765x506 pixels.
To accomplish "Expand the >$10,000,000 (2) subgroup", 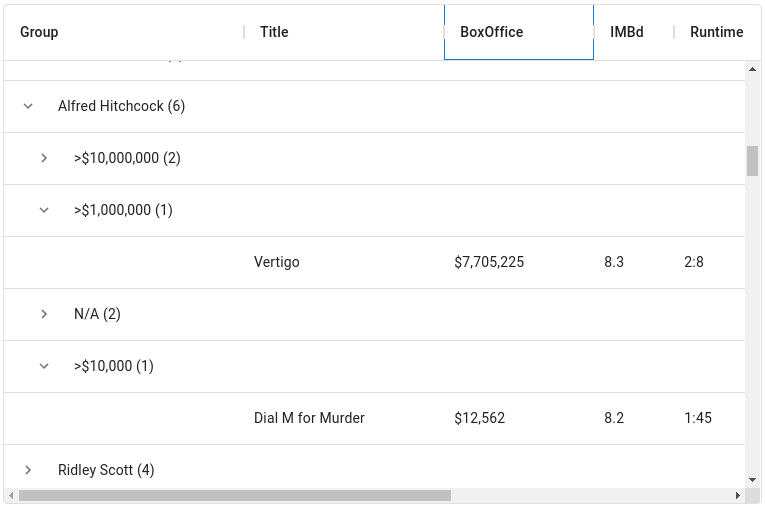I will (44, 158).
